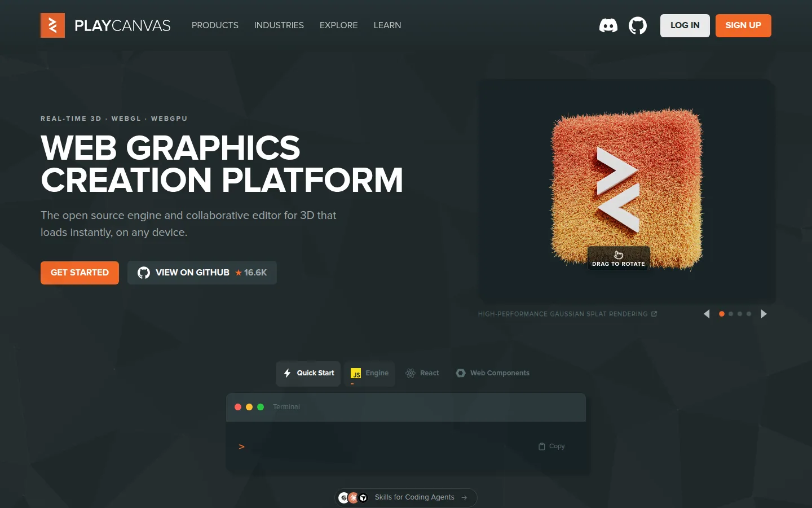
Task: Click the green terminal window dot
Action: (x=261, y=407)
